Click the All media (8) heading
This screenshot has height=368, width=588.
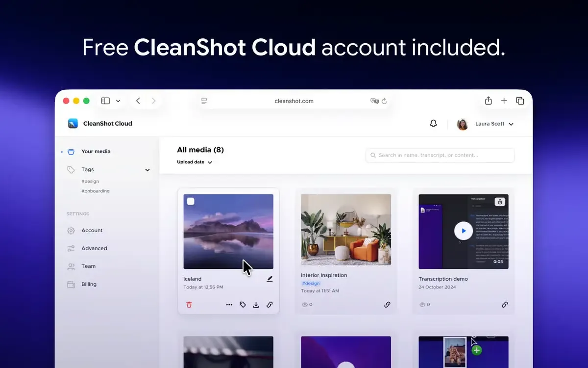[200, 150]
